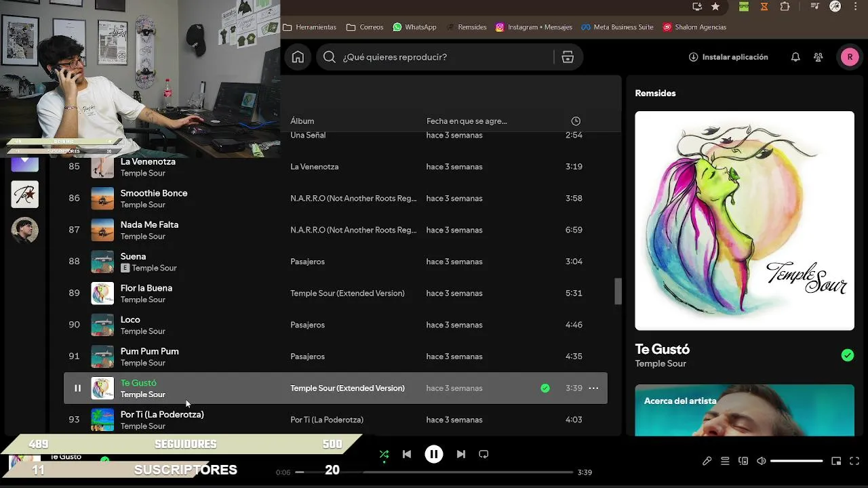Open Temple Sour (Extended Version) album in Flor la Buena row
Screen dimensions: 868x488
347,293
